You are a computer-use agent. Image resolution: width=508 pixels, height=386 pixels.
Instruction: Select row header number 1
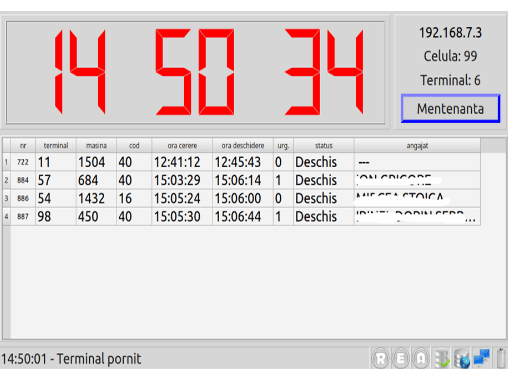tap(6, 162)
